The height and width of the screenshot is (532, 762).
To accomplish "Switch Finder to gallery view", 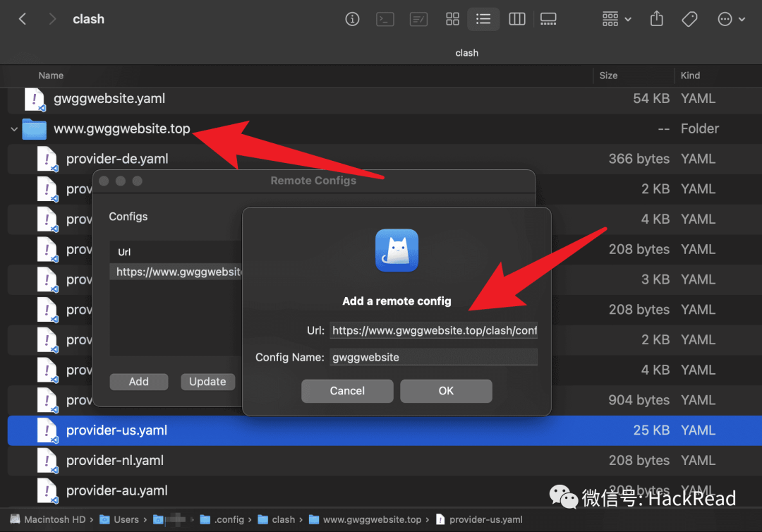I will (x=548, y=19).
